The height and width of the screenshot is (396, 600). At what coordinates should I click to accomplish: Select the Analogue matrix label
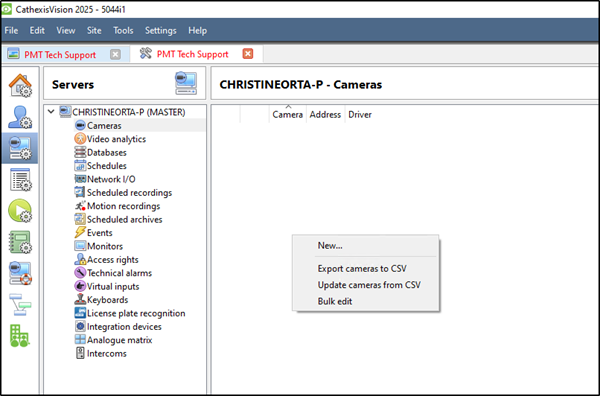pyautogui.click(x=119, y=340)
